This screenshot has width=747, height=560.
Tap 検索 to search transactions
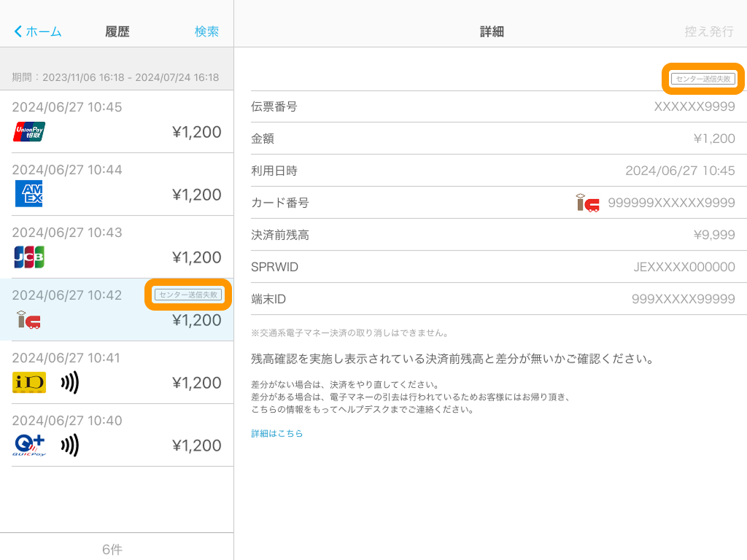tap(206, 31)
